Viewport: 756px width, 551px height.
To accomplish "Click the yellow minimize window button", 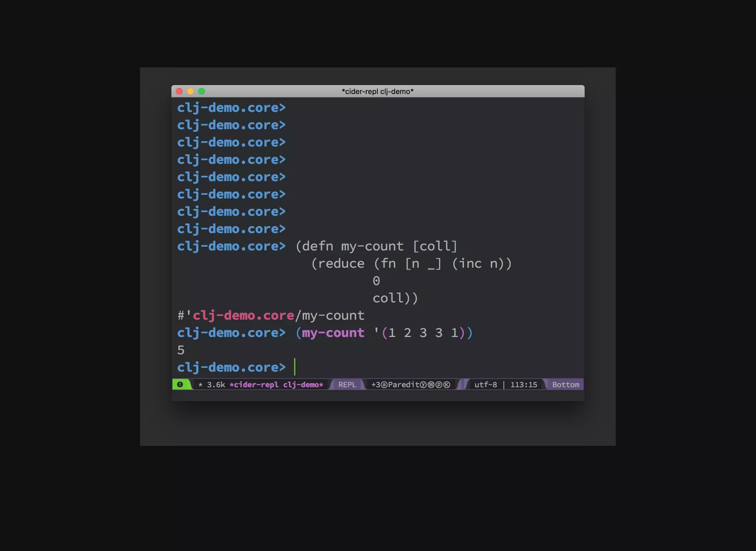I will (x=190, y=91).
